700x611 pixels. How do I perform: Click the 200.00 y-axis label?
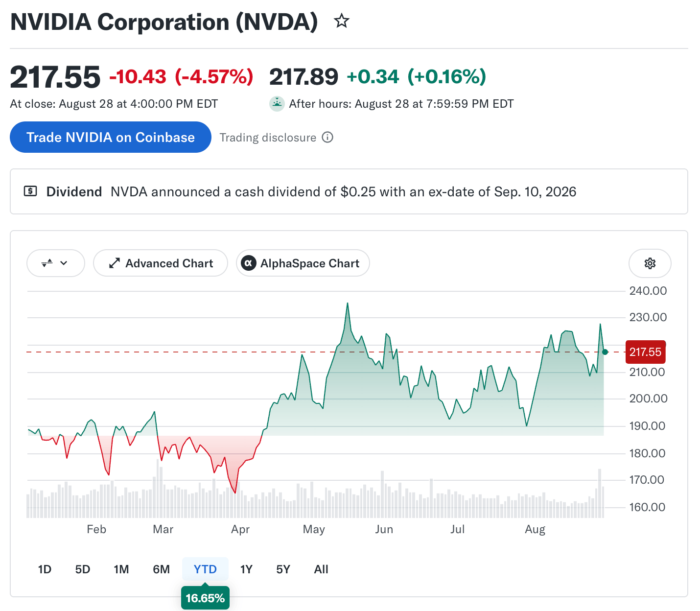point(648,399)
